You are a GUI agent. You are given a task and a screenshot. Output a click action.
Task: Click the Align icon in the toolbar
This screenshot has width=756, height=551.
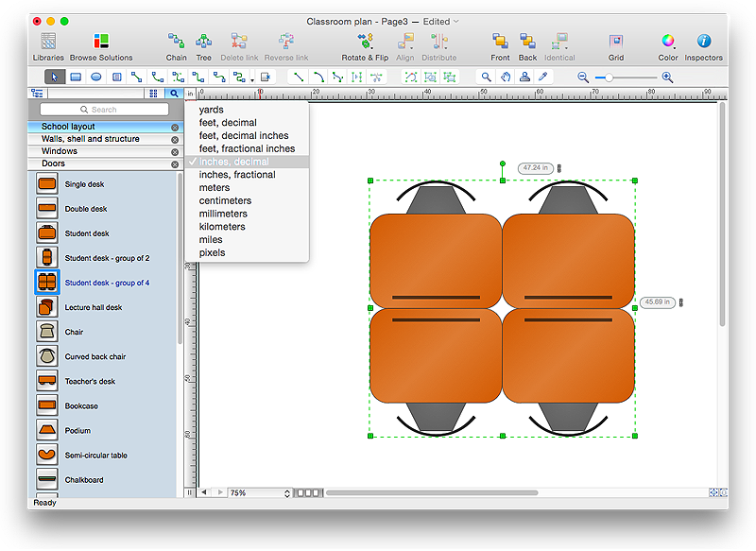404,43
